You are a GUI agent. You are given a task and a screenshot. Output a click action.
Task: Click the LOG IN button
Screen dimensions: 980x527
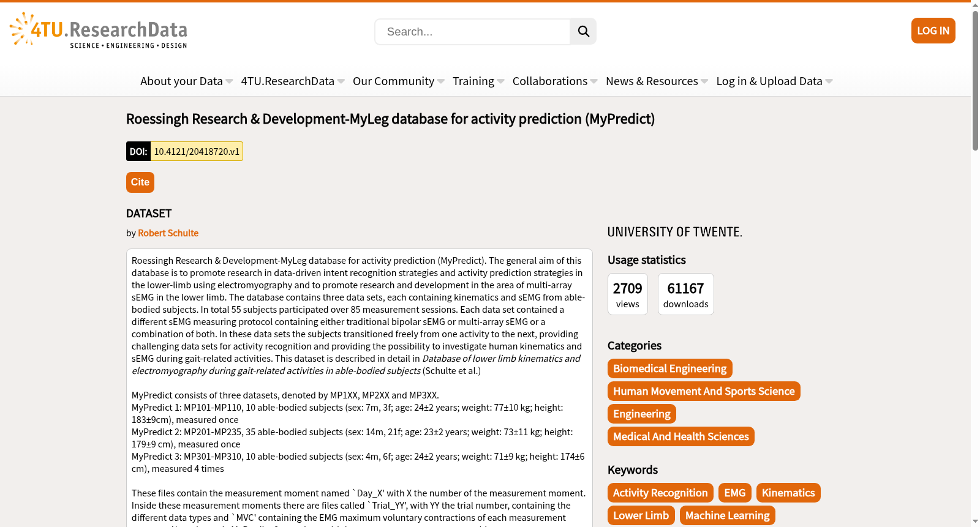coord(933,31)
